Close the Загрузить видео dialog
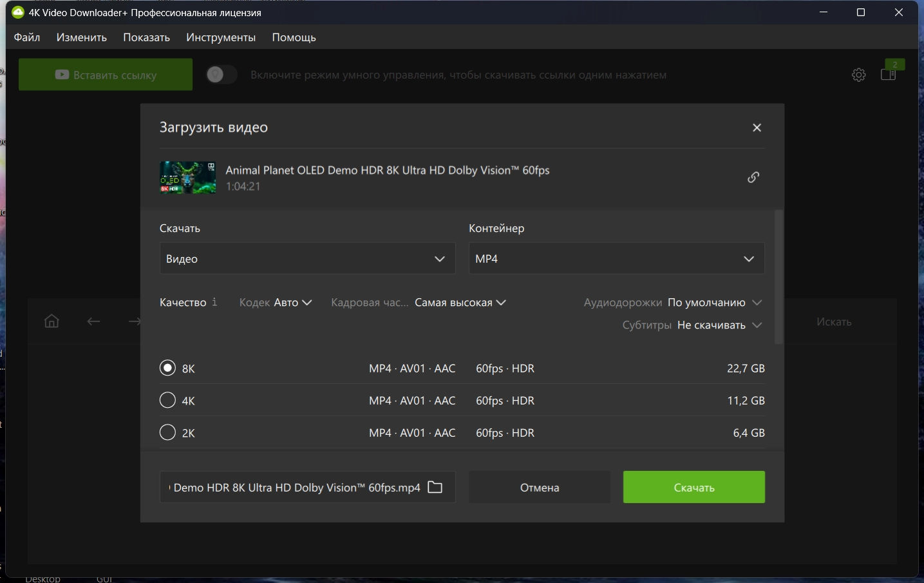The width and height of the screenshot is (924, 583). [757, 128]
